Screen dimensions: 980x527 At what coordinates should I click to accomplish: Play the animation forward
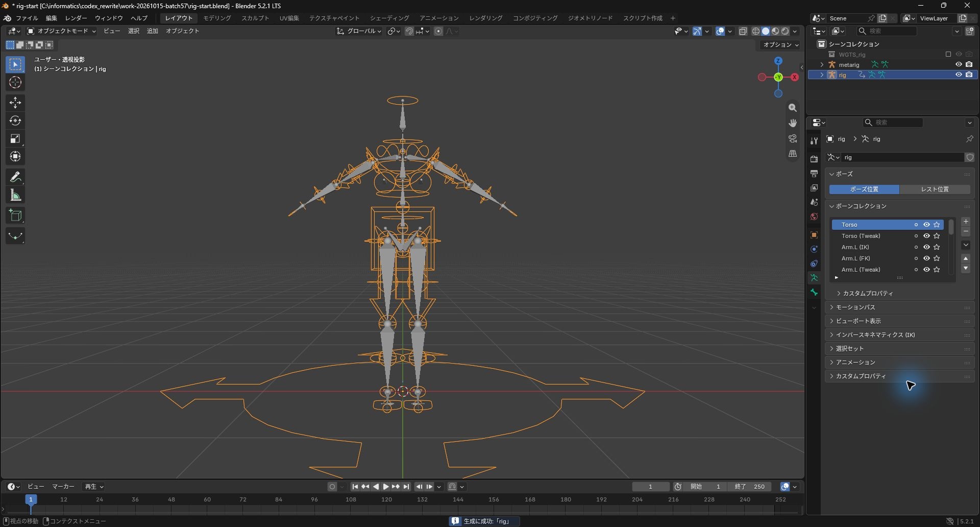pyautogui.click(x=386, y=487)
